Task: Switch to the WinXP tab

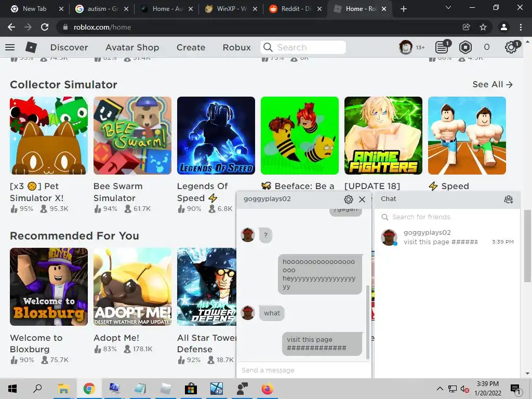Action: [x=231, y=9]
